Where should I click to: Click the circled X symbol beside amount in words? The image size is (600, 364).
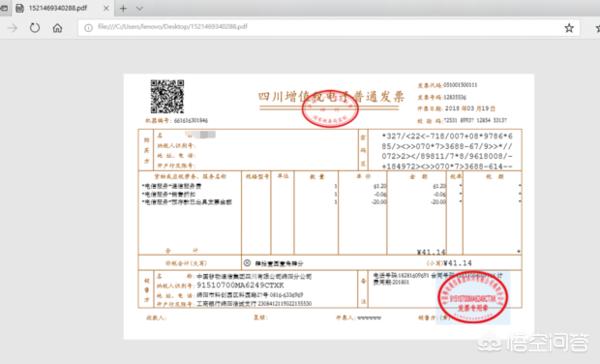tap(247, 263)
